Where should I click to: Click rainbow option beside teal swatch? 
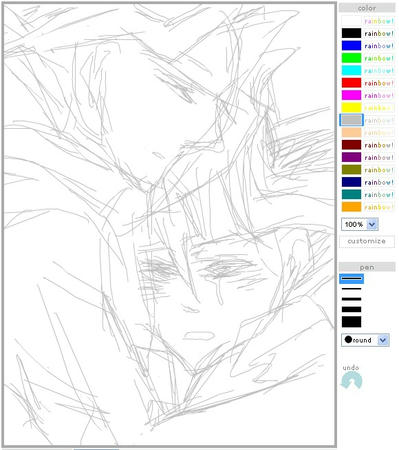(x=379, y=194)
